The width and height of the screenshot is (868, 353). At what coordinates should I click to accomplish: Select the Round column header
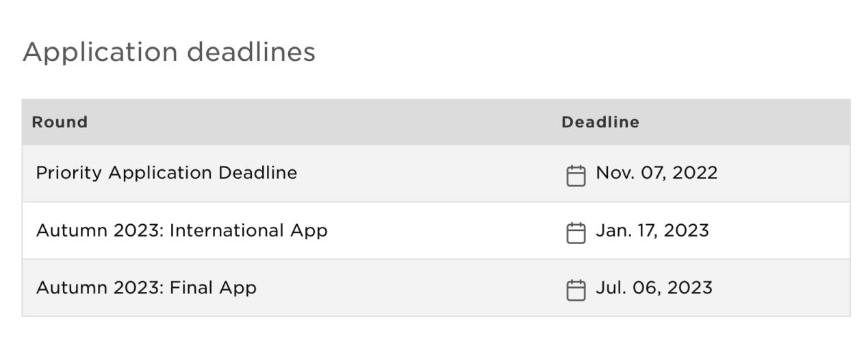click(x=60, y=122)
